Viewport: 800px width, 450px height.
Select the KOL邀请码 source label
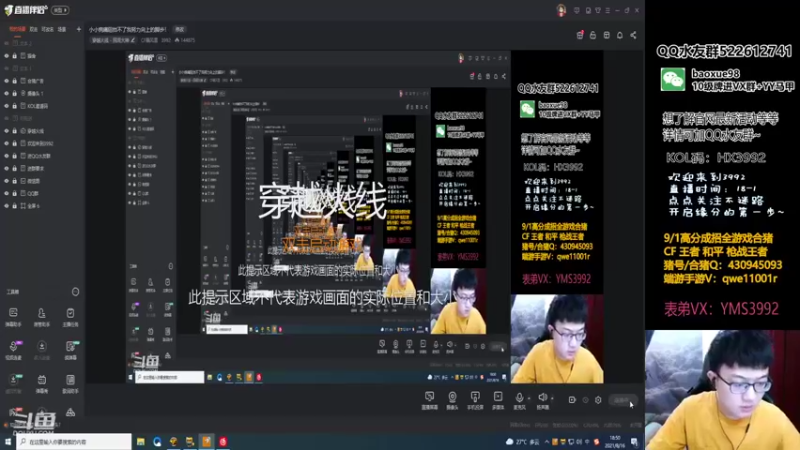point(37,106)
